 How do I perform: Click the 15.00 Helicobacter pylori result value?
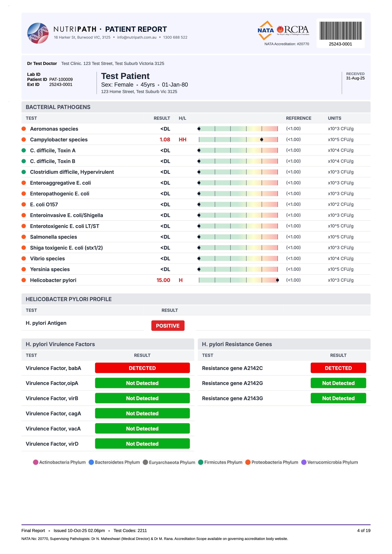tap(163, 280)
